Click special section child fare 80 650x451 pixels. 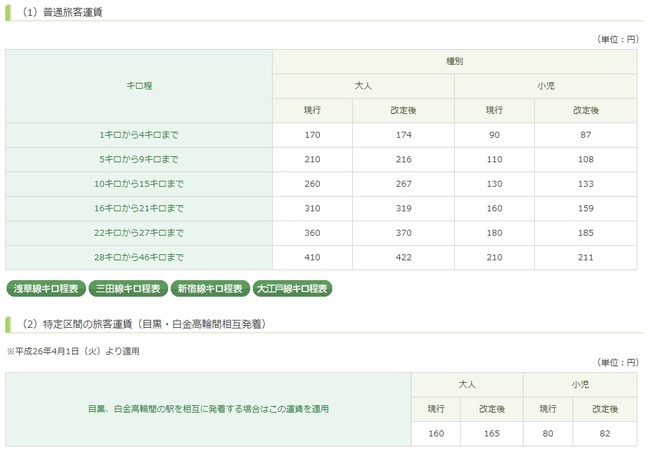click(548, 433)
